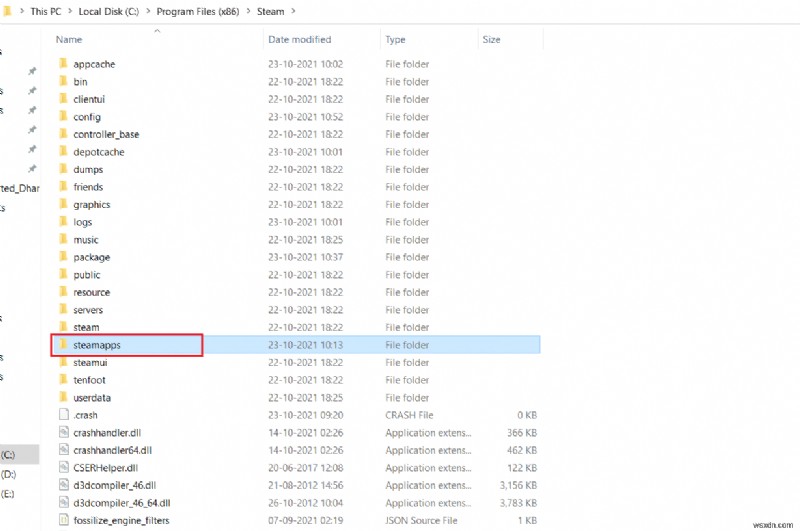Select the steamapps folder icon
This screenshot has width=800, height=531.
click(x=63, y=344)
